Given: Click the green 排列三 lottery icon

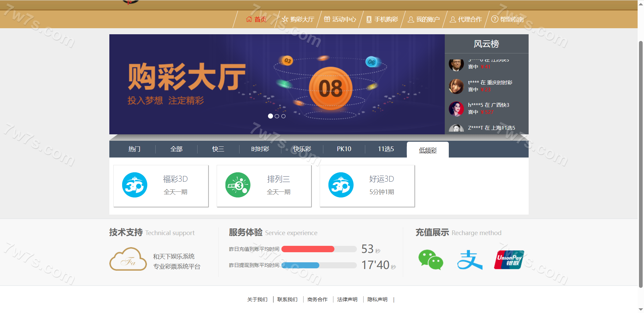Looking at the screenshot, I should [238, 185].
